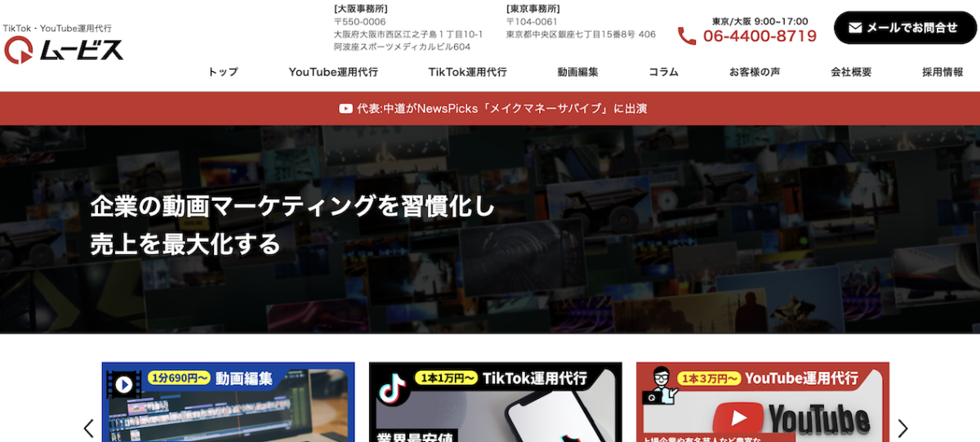Advance to next carousel slide
The width and height of the screenshot is (980, 442).
click(902, 428)
